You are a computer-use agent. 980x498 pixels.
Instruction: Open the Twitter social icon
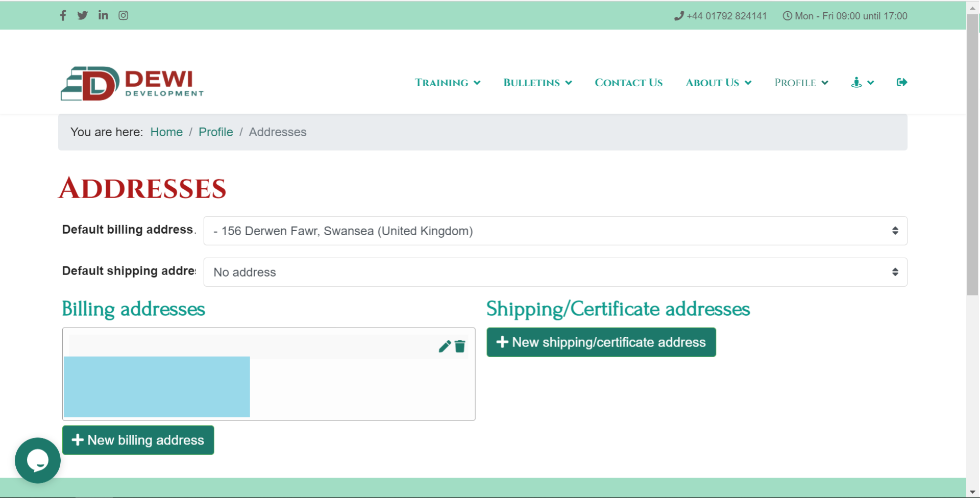point(82,15)
